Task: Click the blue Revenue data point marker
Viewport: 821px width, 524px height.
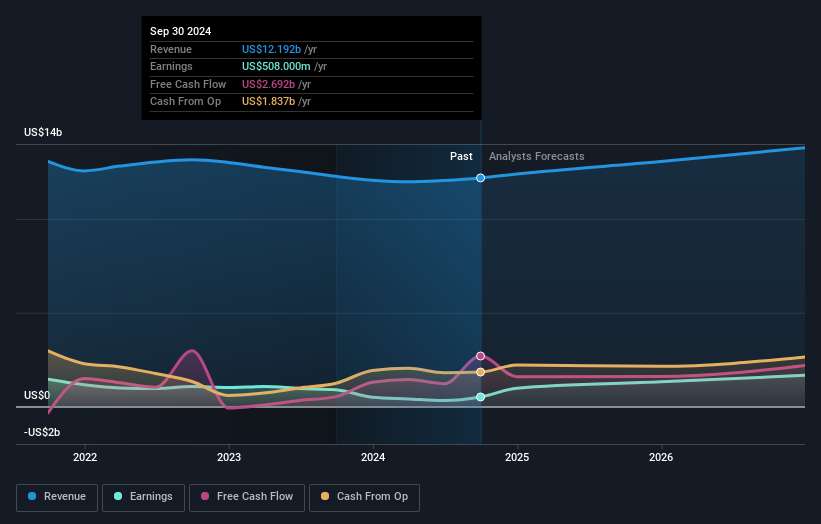Action: click(x=480, y=178)
